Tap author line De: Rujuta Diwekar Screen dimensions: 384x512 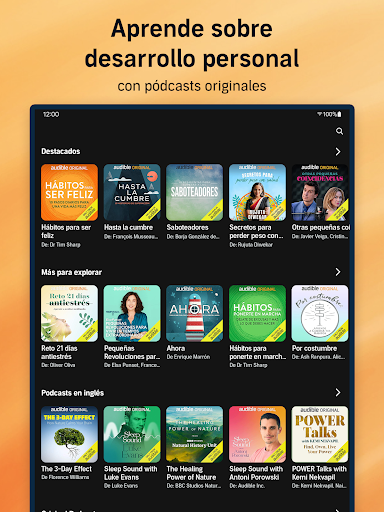point(251,245)
